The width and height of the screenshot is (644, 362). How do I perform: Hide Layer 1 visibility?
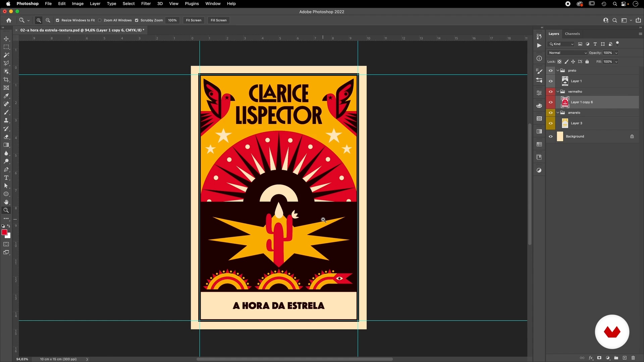pyautogui.click(x=550, y=81)
